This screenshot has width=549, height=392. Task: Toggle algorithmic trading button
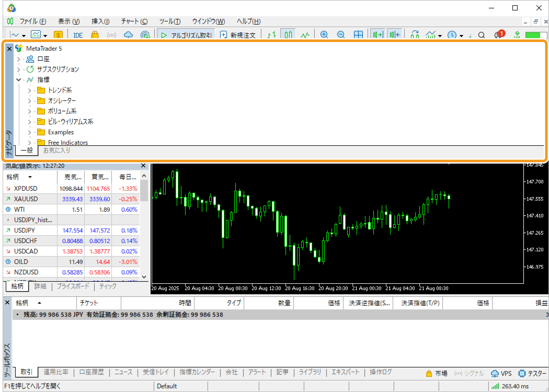(x=186, y=35)
